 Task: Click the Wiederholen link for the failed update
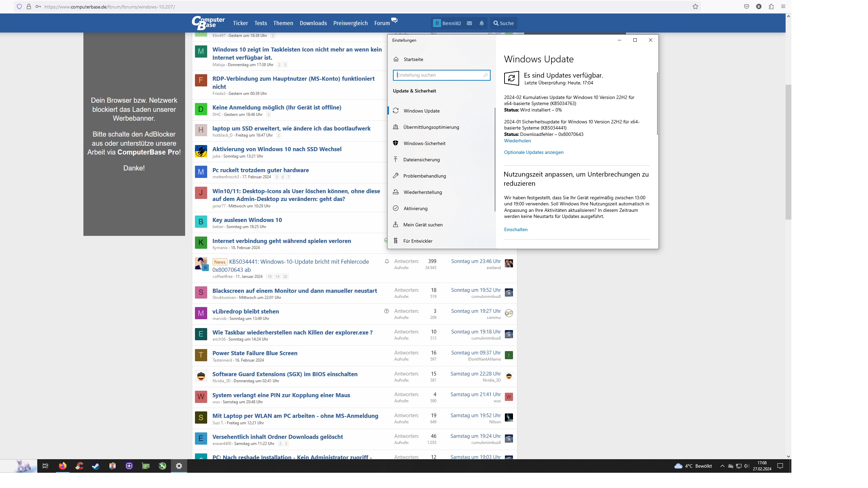(517, 141)
